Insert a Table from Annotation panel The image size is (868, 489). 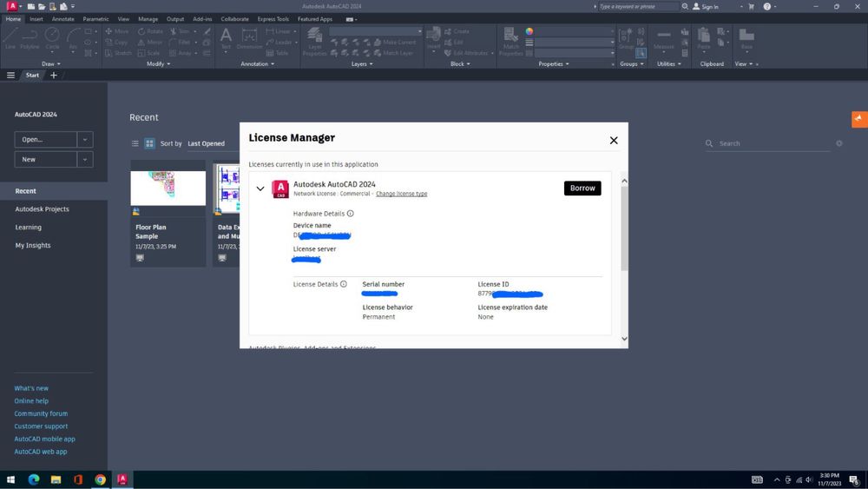pyautogui.click(x=278, y=53)
